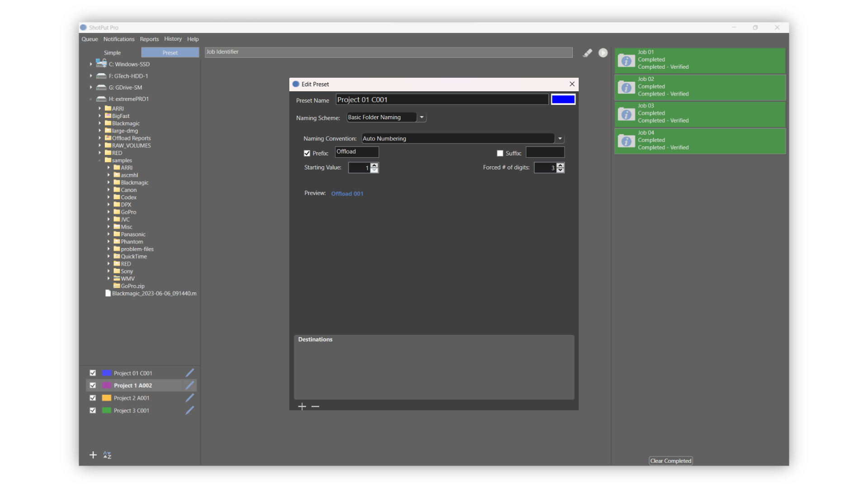Increase the Starting Value stepper

(374, 165)
